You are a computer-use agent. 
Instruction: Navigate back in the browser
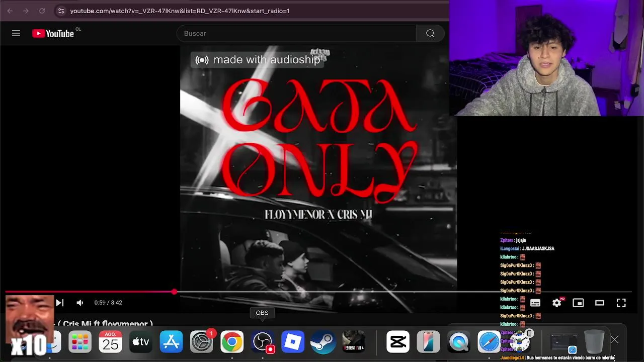click(x=10, y=11)
